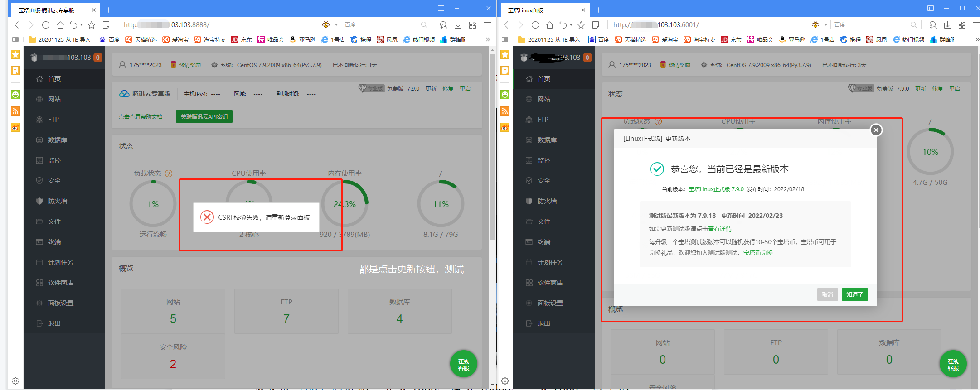Open 点击查看帮助文档 link

[x=141, y=116]
